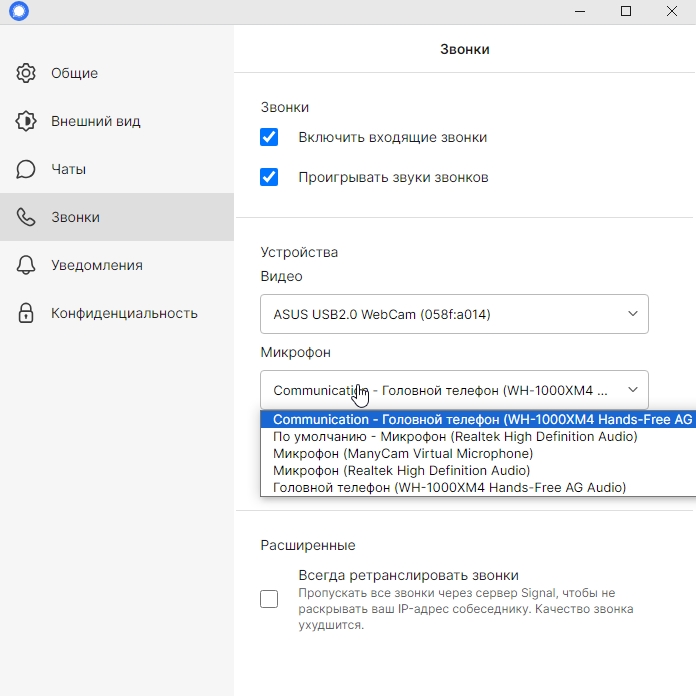The height and width of the screenshot is (696, 696).
Task: Maximize the settings window
Action: pos(626,11)
